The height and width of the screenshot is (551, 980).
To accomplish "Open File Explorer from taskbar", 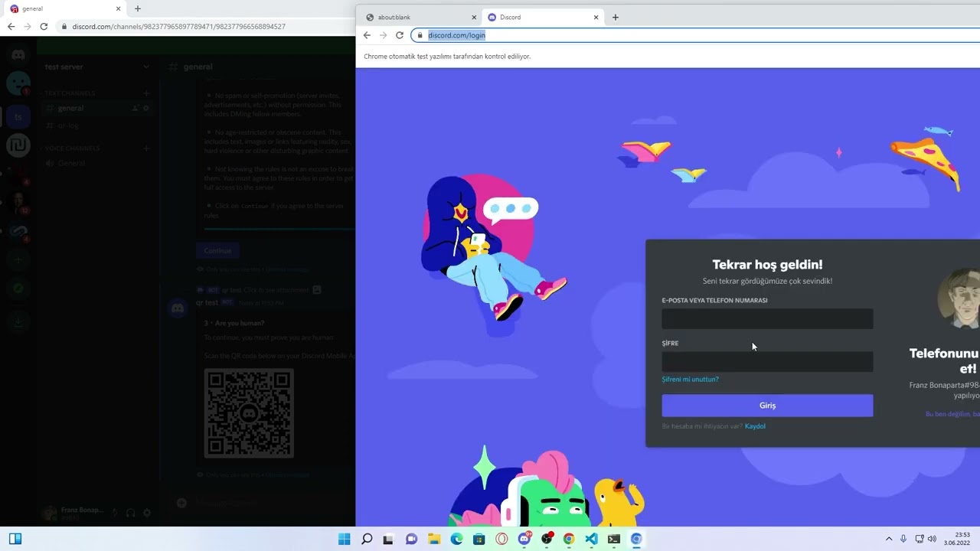I will [434, 539].
